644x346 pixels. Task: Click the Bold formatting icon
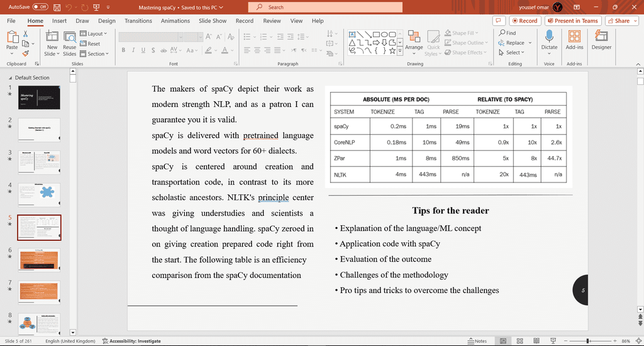123,50
